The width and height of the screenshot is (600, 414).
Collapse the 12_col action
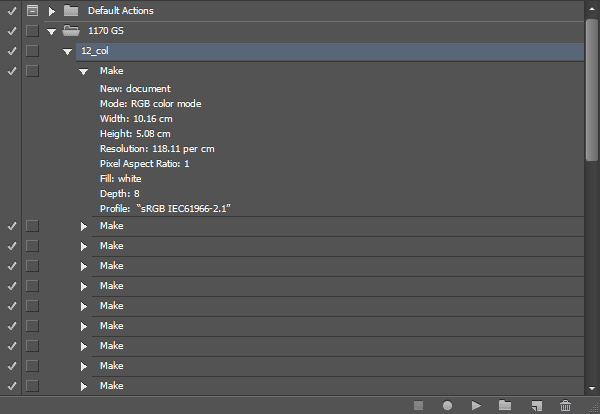click(x=67, y=51)
